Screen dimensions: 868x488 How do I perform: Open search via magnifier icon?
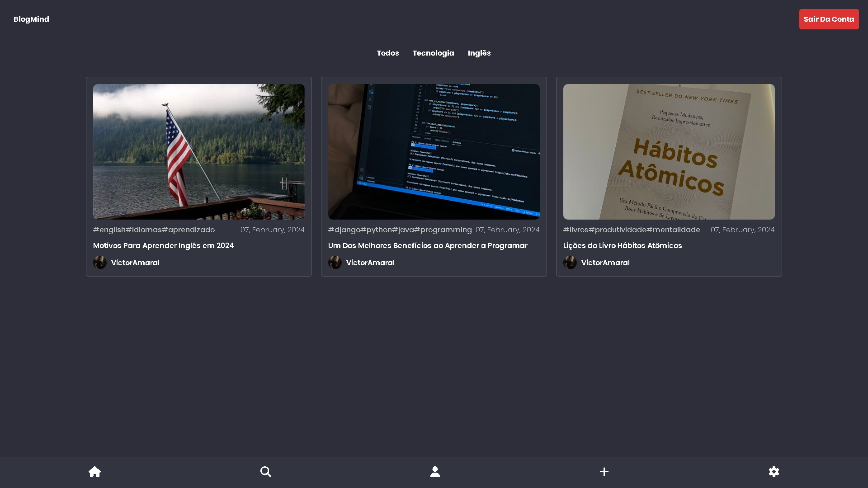tap(266, 472)
